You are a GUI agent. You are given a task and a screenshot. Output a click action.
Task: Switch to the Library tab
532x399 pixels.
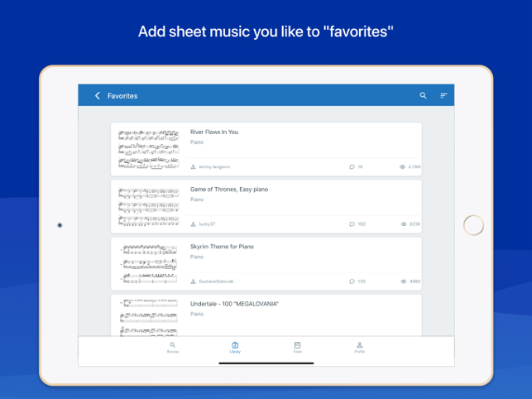pyautogui.click(x=235, y=348)
